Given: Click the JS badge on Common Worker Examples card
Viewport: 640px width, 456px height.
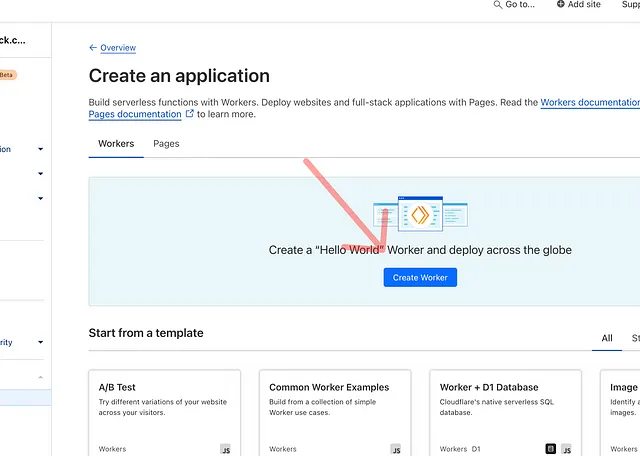Looking at the screenshot, I should click(396, 449).
